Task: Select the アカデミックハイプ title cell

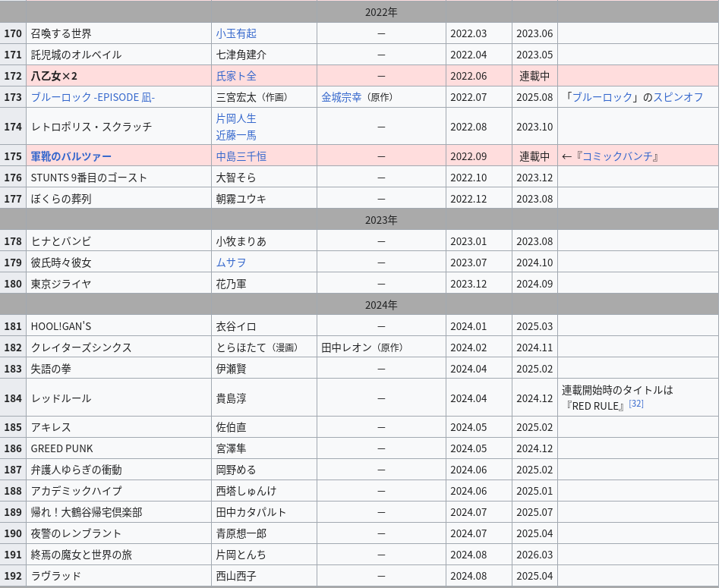Action: [x=118, y=490]
